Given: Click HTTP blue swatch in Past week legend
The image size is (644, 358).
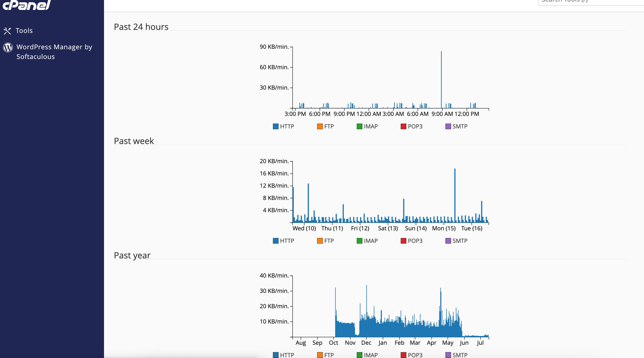Looking at the screenshot, I should point(276,241).
